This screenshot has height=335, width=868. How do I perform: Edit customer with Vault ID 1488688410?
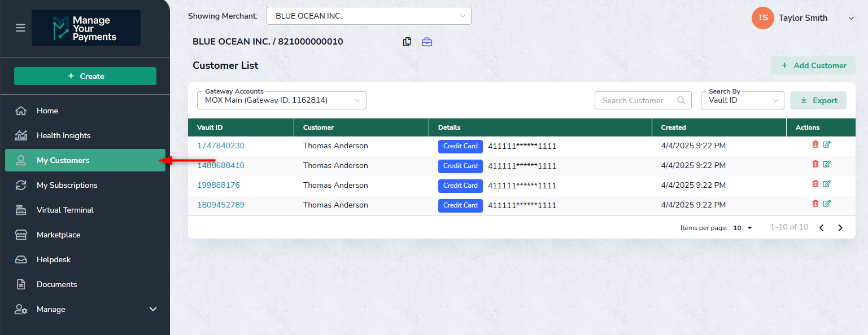[x=827, y=164]
